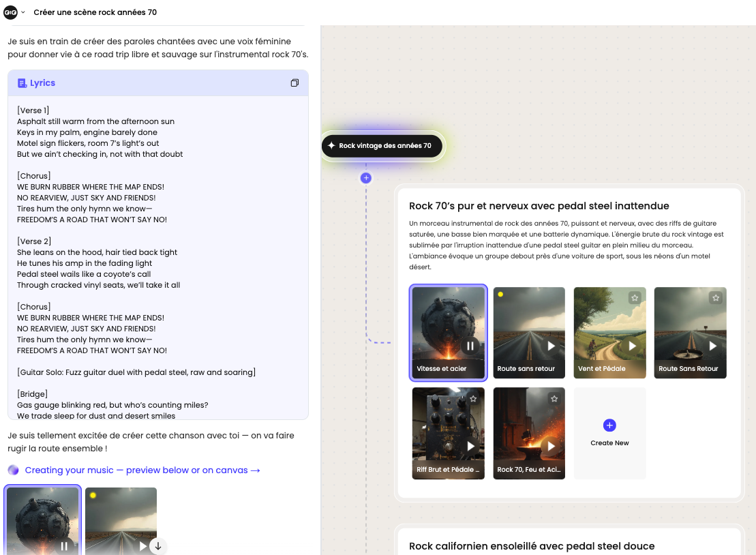Viewport: 756px width, 555px height.
Task: Click the Create New card label
Action: 609,443
